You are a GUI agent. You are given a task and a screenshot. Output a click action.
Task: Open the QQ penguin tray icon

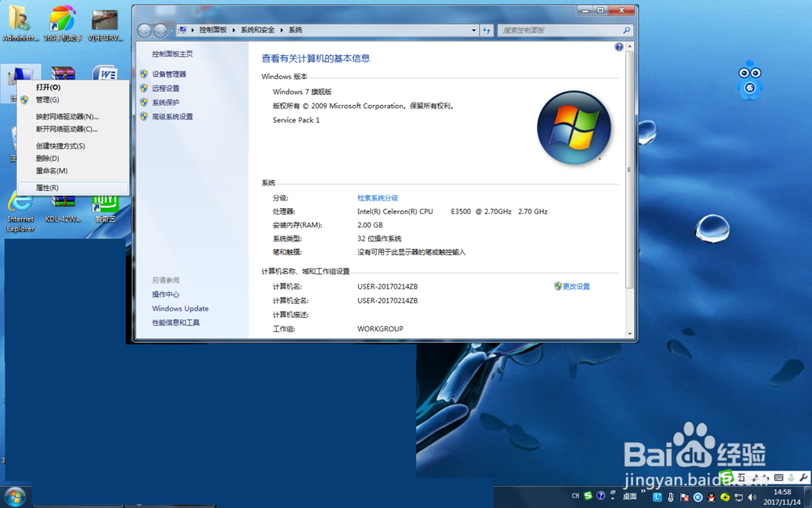tap(711, 497)
